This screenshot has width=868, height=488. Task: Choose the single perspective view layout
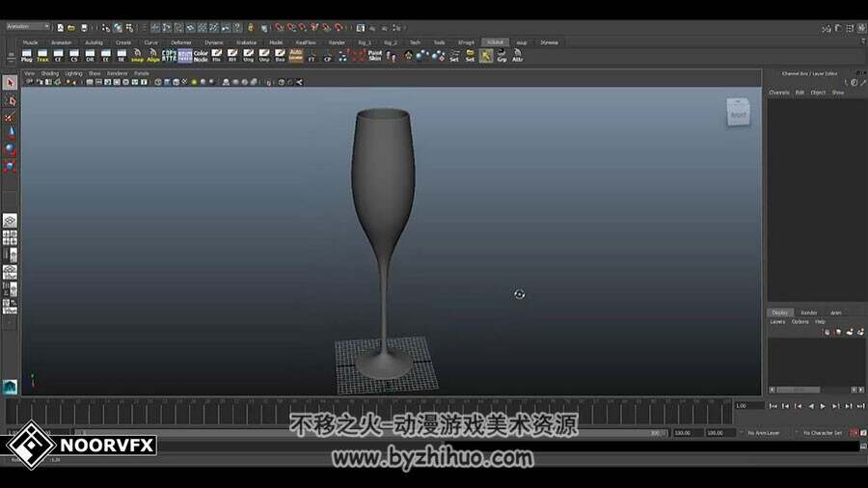coord(10,221)
